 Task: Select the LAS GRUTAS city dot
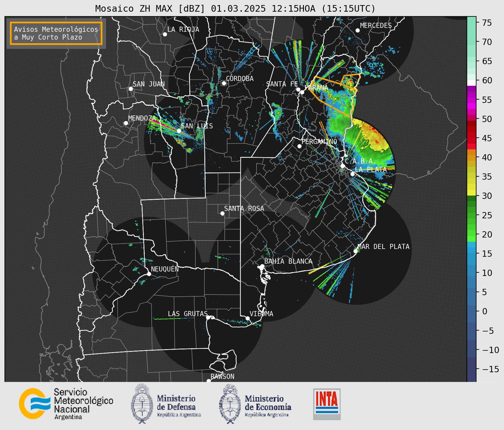pos(208,317)
